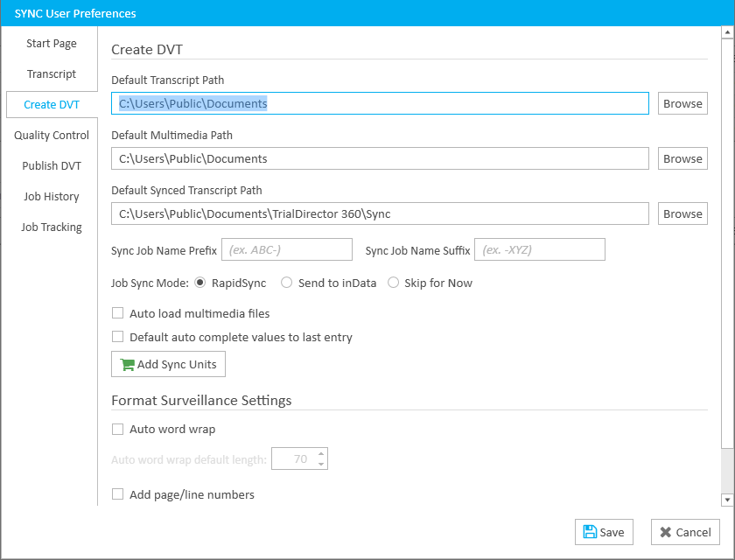Click the floppy disk Save icon
Screen dimensions: 735x560
(590, 532)
